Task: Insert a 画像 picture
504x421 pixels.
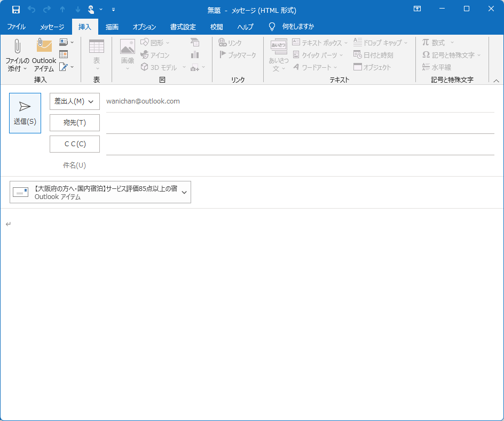Action: coord(127,55)
